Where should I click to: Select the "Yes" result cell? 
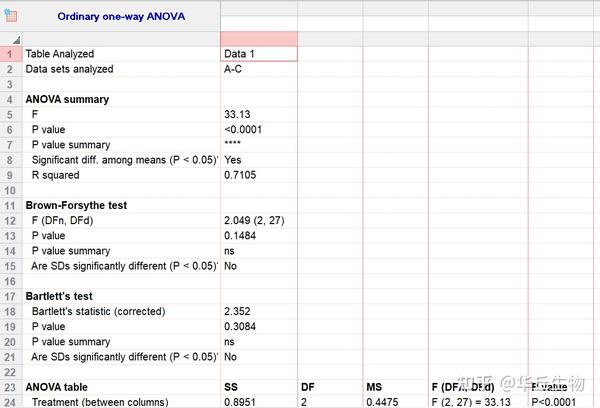259,160
